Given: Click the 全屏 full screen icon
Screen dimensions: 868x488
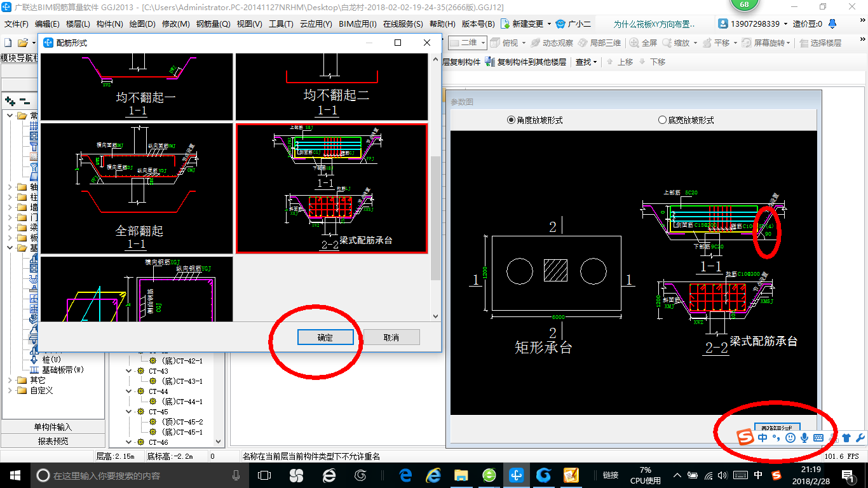Looking at the screenshot, I should (x=634, y=43).
